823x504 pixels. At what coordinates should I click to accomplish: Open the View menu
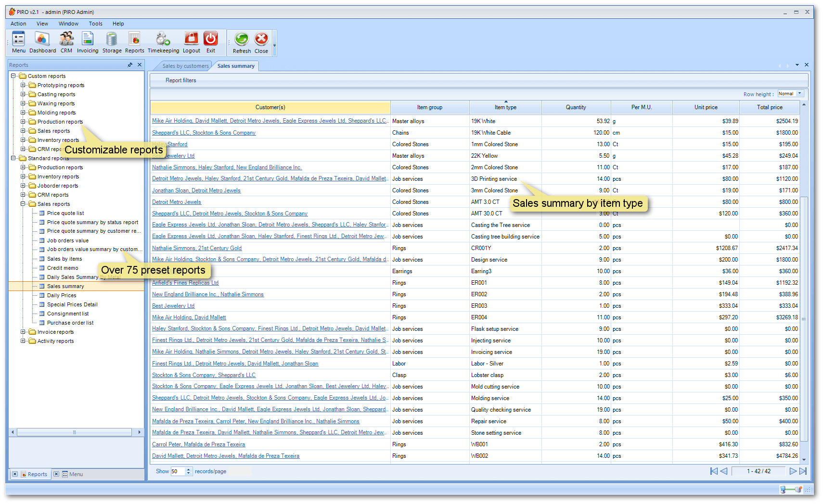click(x=42, y=24)
